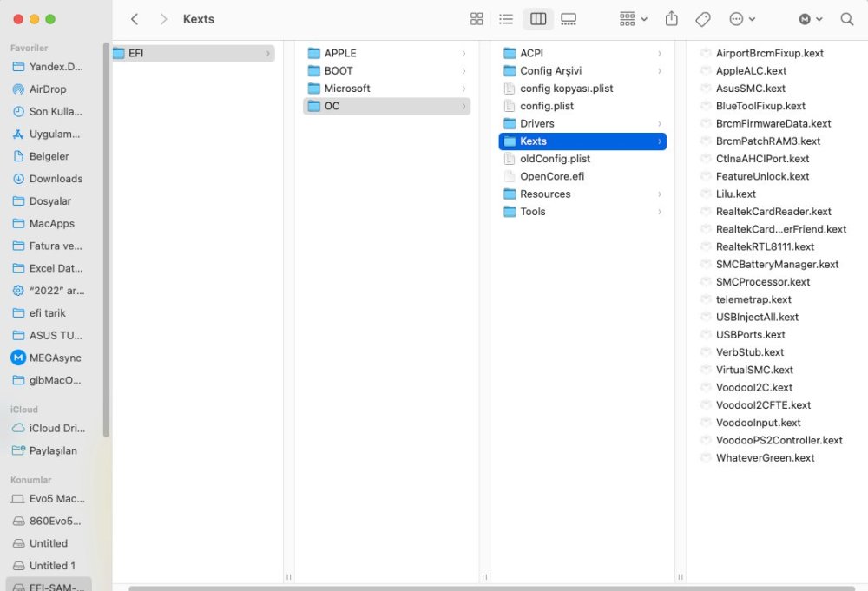Open gibMacO... folder in sidebar
Screen dimensions: 868x591
coord(48,380)
